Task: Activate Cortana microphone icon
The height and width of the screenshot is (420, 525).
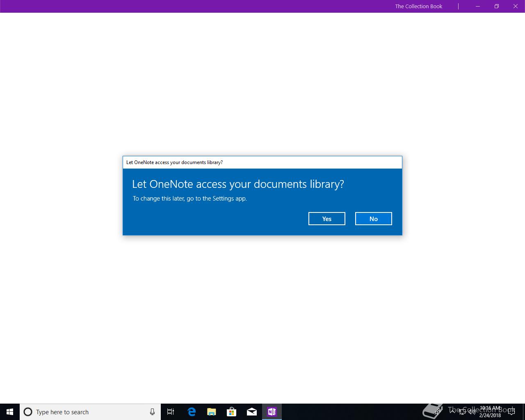Action: 152,412
